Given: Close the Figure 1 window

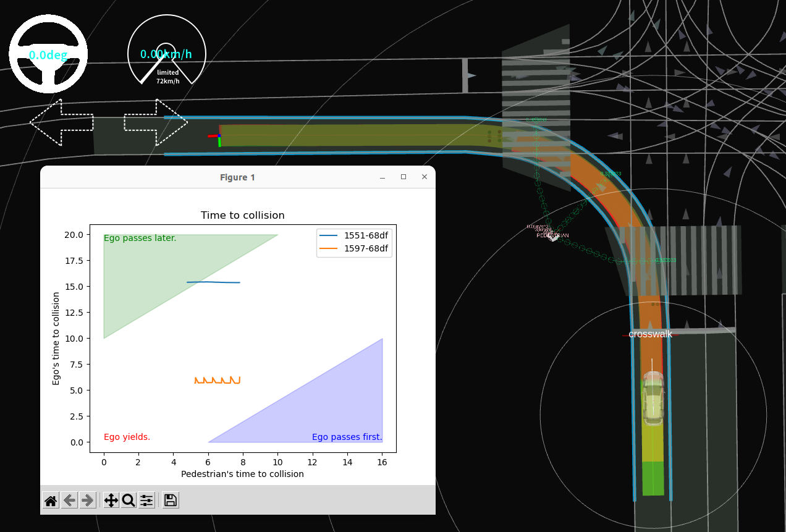Looking at the screenshot, I should point(425,177).
